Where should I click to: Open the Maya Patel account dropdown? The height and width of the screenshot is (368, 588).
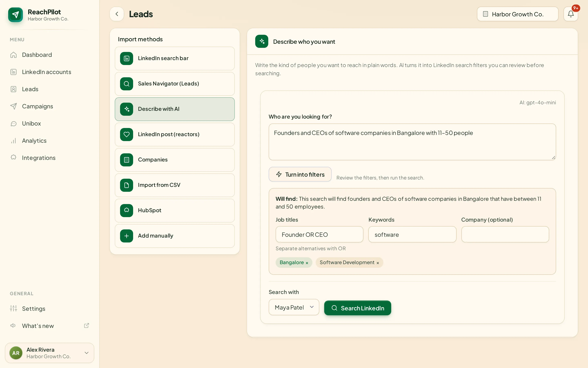pos(294,307)
